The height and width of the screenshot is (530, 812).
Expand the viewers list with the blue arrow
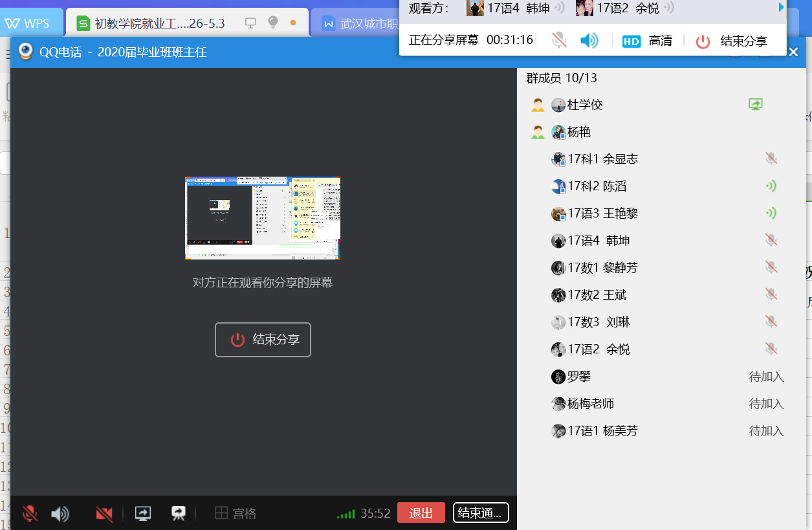[x=782, y=8]
